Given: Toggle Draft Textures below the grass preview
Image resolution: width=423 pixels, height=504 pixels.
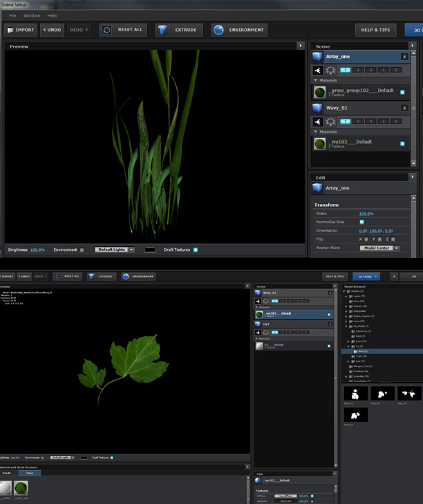Looking at the screenshot, I should (196, 250).
